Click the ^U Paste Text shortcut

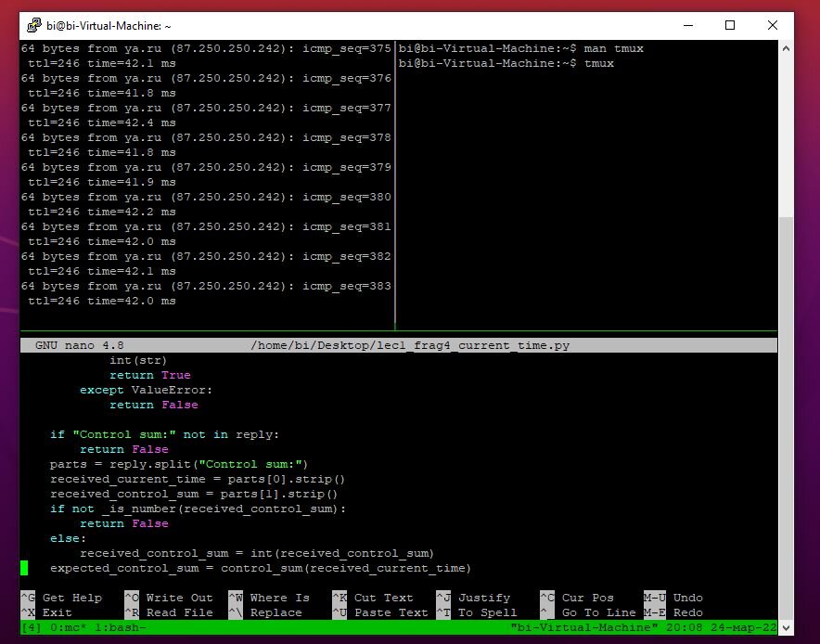(380, 612)
